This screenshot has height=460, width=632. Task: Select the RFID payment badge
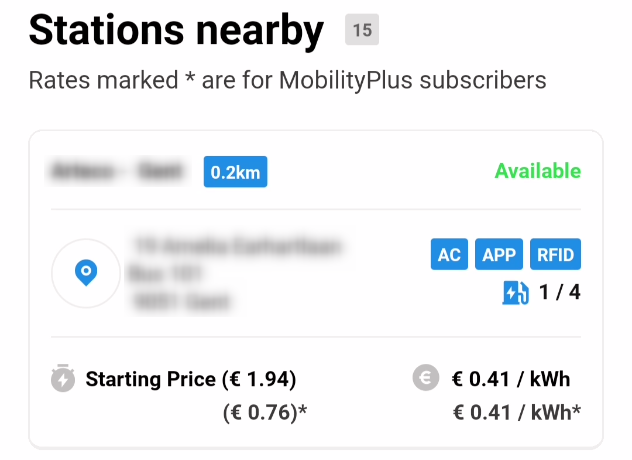[x=555, y=254]
